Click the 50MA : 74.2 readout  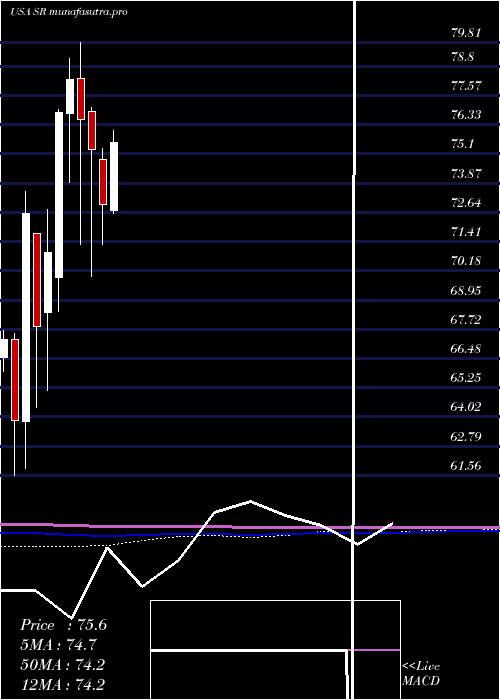(63, 664)
